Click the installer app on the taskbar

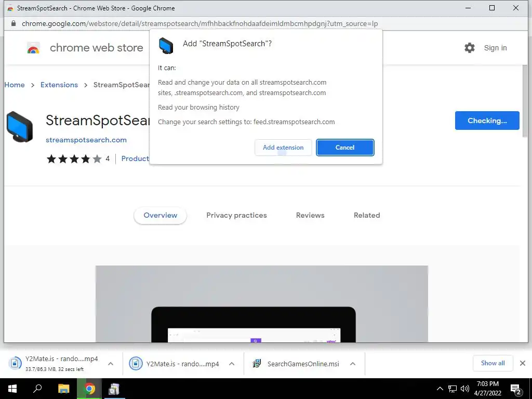[114, 389]
